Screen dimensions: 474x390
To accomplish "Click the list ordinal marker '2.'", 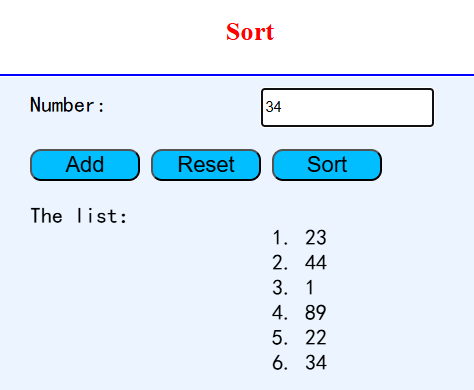I will (280, 262).
